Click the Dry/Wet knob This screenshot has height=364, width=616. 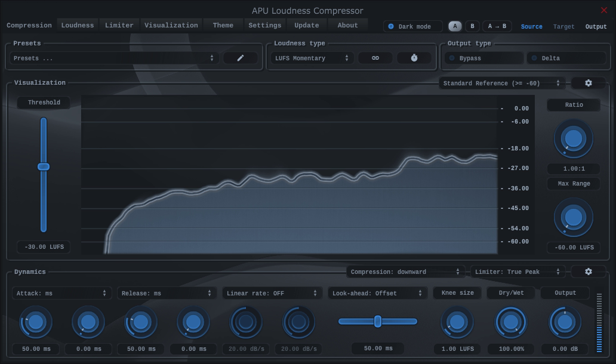(x=511, y=322)
